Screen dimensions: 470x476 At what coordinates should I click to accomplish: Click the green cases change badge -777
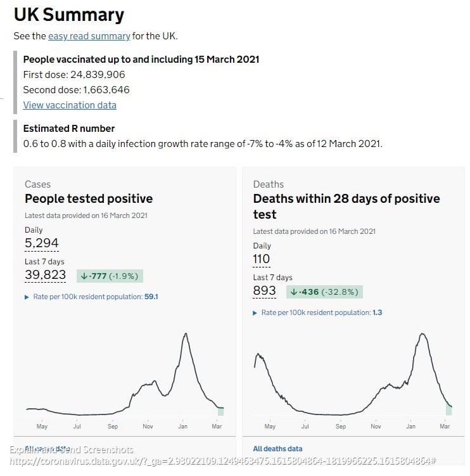pyautogui.click(x=110, y=276)
